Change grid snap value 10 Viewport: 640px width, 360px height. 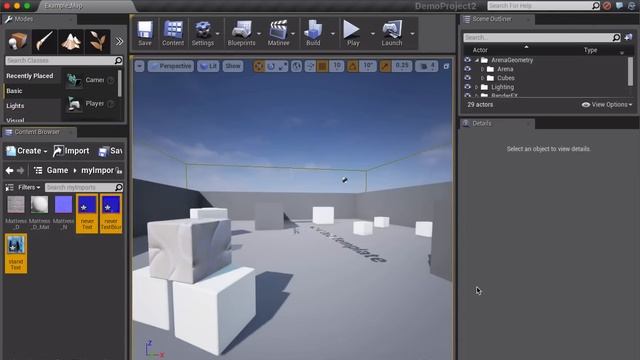point(337,66)
